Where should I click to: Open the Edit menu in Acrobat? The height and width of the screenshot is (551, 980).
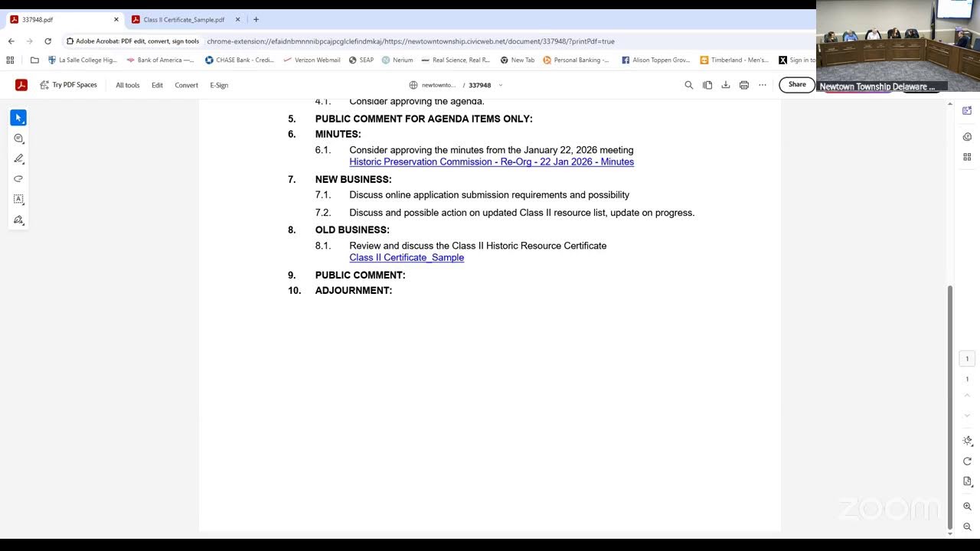coord(157,85)
